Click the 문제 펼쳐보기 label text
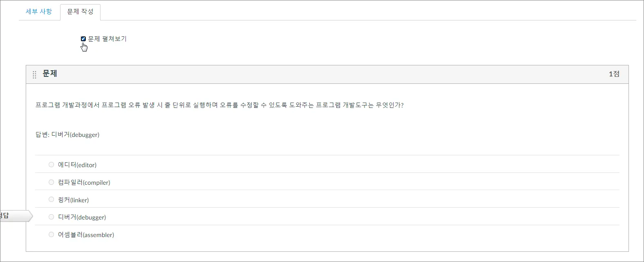Screen dimensions: 644x262 tap(107, 39)
